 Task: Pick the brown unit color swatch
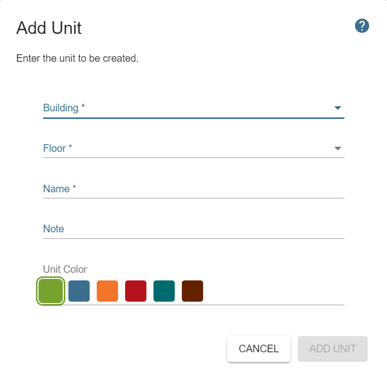pos(192,291)
